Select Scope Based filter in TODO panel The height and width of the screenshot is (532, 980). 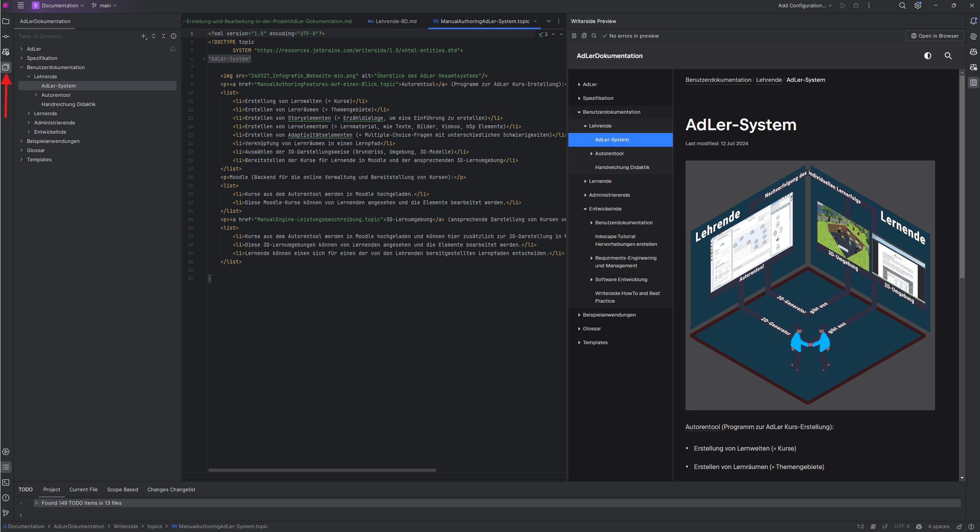tap(122, 489)
